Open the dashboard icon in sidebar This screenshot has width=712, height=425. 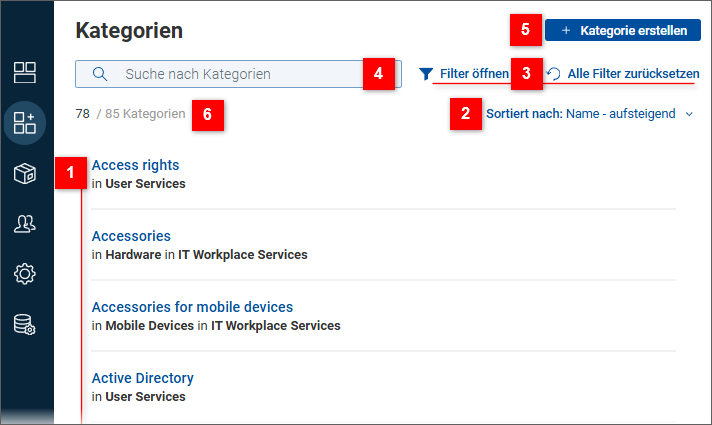(25, 72)
